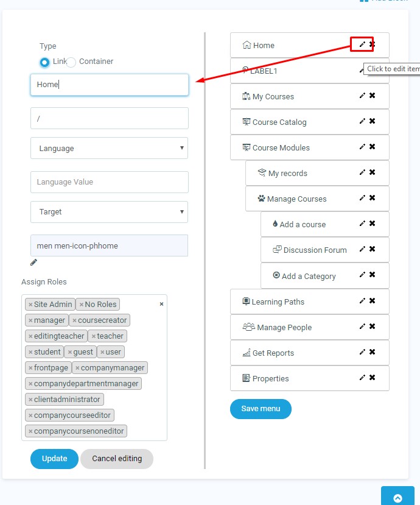Edit the Add a Category item
Screen dimensions: 420x505
pyautogui.click(x=362, y=275)
